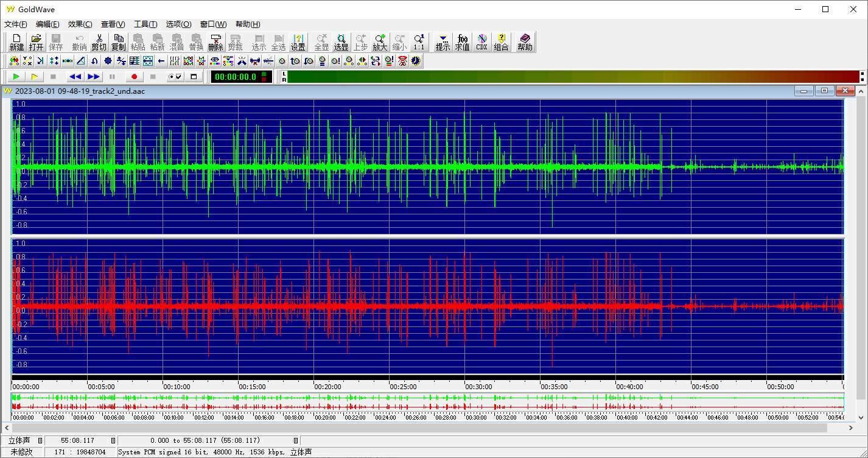Open the 工具(T) menu

point(145,24)
